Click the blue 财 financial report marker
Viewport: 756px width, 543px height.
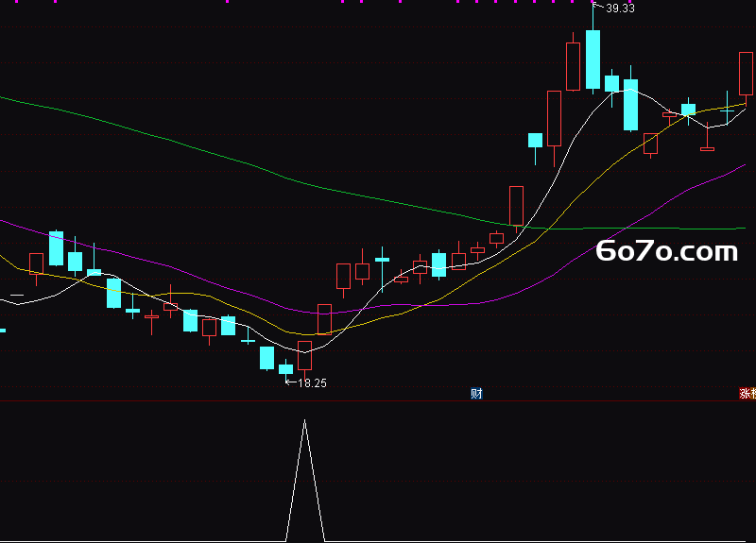pyautogui.click(x=476, y=394)
